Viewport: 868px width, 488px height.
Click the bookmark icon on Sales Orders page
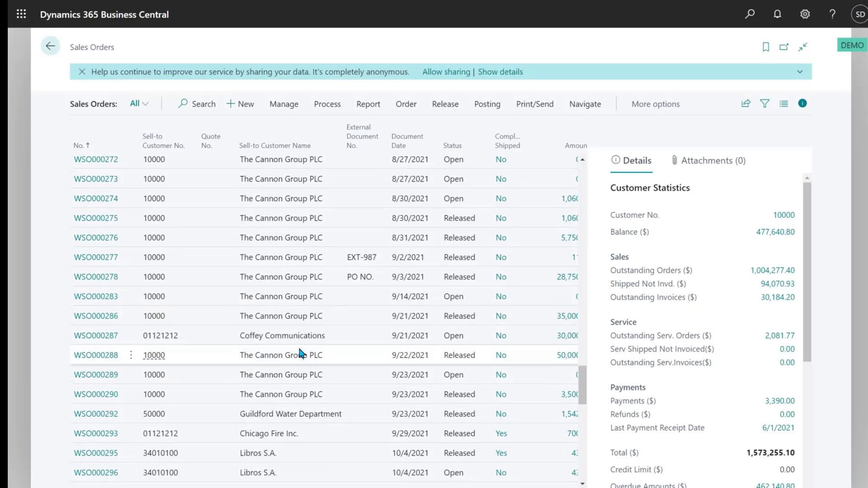pyautogui.click(x=765, y=47)
